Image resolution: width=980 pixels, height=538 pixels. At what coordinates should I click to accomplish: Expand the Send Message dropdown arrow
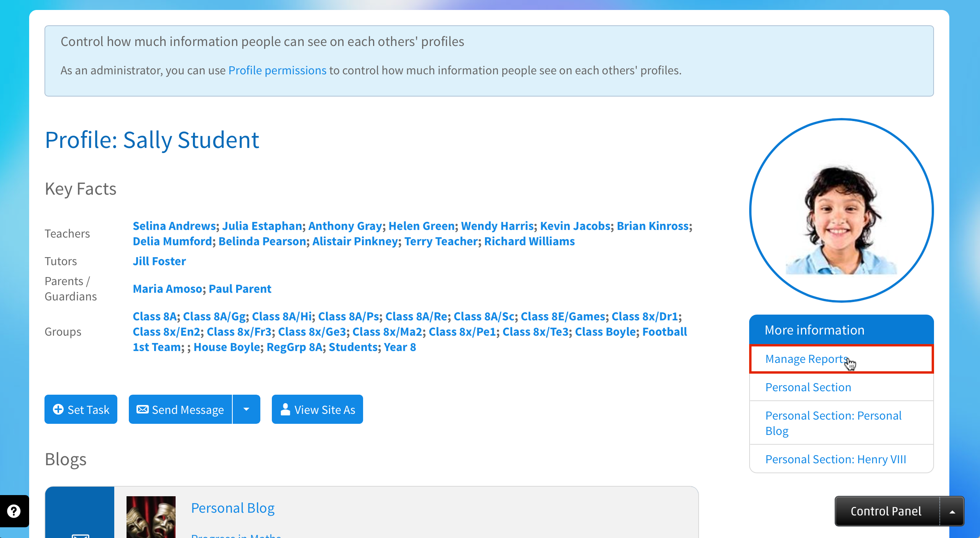pyautogui.click(x=247, y=409)
